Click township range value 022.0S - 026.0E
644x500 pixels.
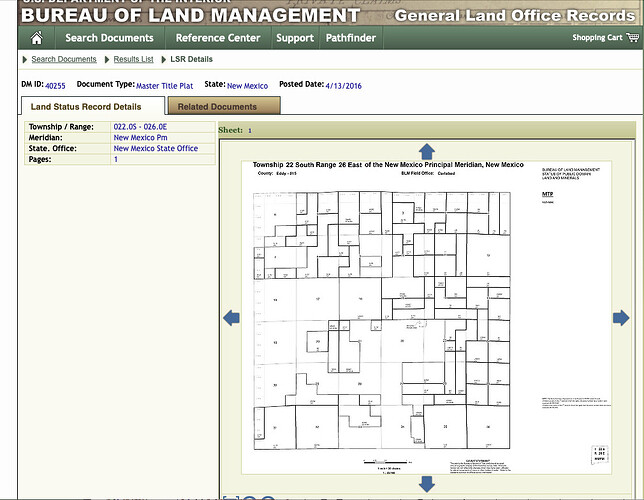(140, 127)
